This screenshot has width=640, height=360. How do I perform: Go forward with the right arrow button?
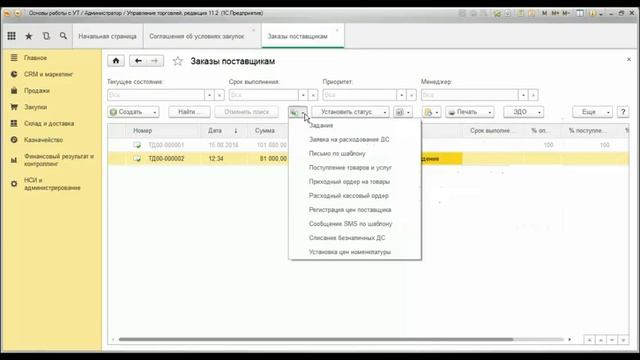(x=155, y=61)
